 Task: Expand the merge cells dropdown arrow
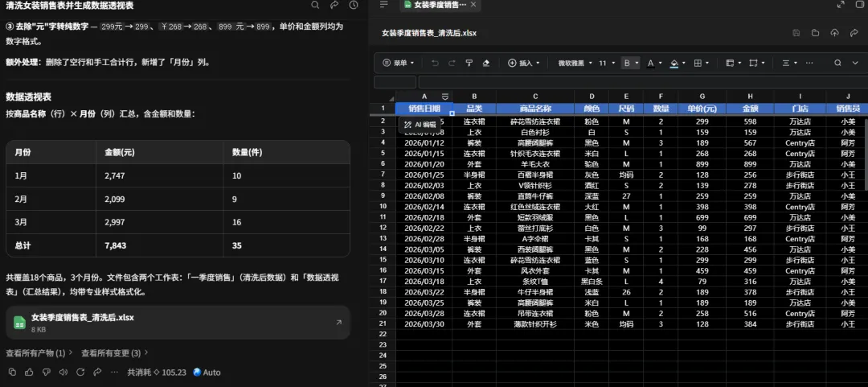764,64
